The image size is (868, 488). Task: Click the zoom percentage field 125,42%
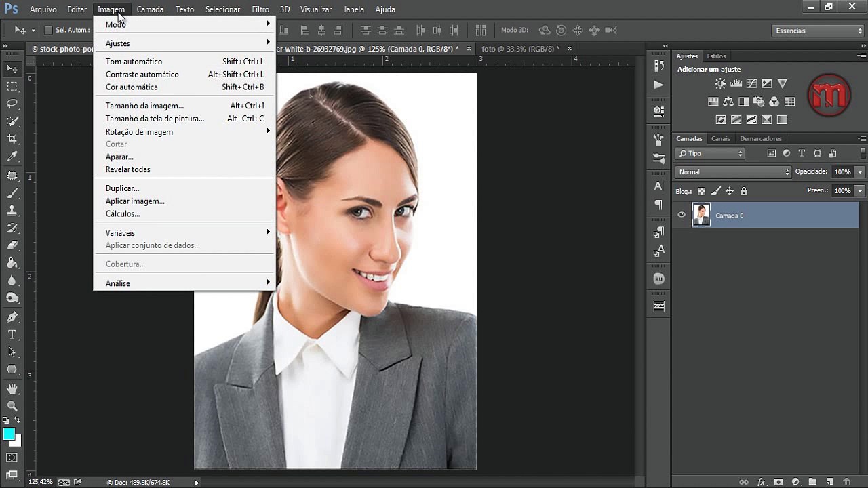[40, 482]
